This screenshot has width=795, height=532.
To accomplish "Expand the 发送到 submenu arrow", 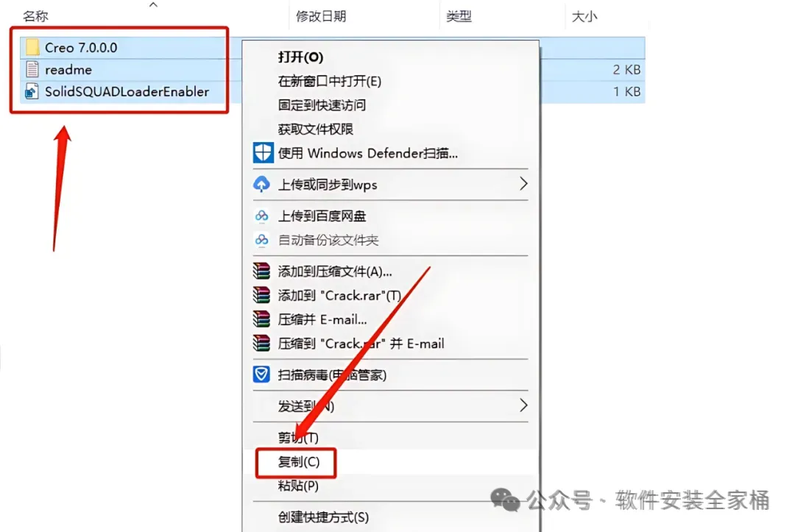I will tap(523, 405).
